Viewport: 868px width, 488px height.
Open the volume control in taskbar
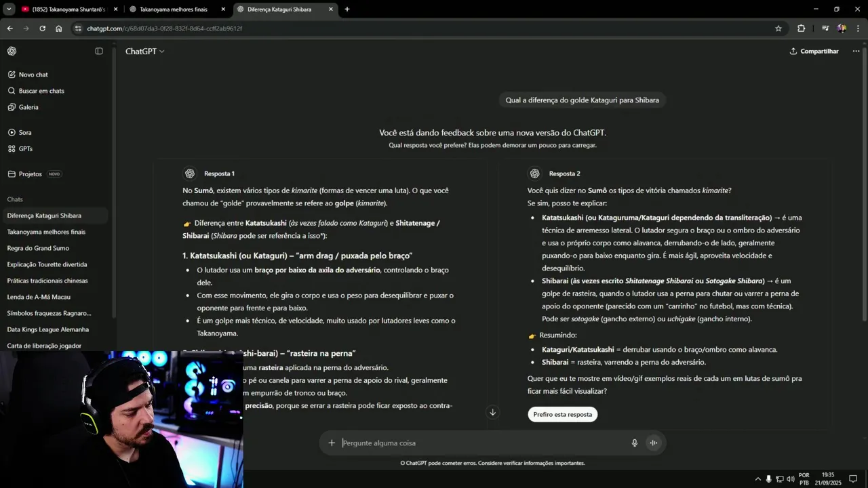tap(791, 479)
